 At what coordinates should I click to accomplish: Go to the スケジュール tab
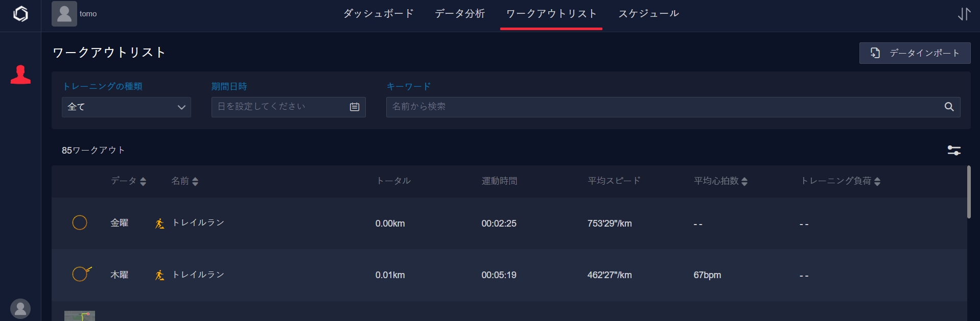[648, 14]
